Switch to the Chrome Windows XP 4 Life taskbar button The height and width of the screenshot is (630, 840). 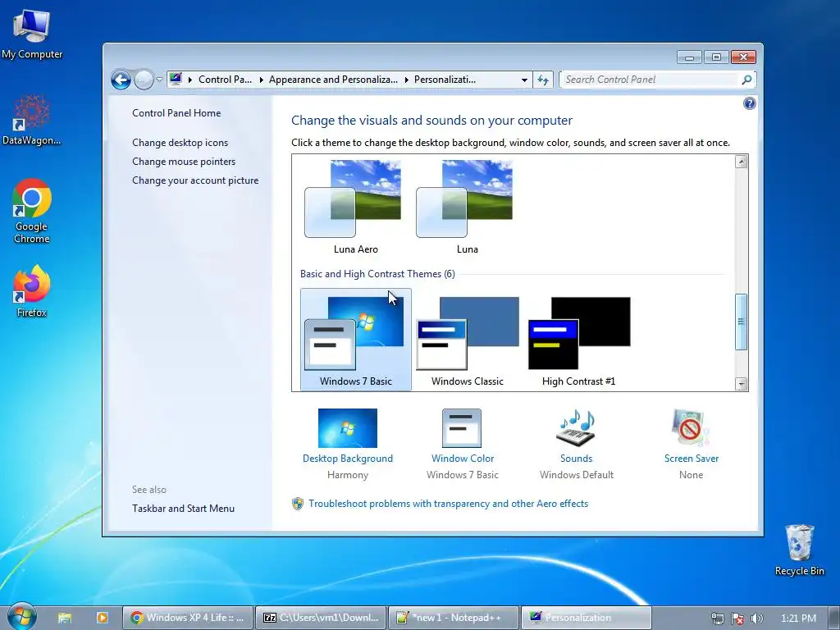click(188, 618)
